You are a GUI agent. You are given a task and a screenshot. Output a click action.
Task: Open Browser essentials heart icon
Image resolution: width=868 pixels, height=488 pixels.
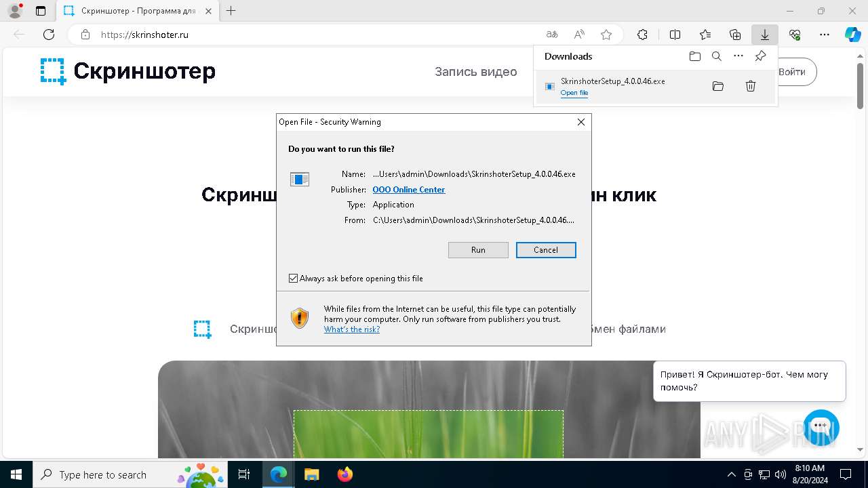pyautogui.click(x=795, y=35)
